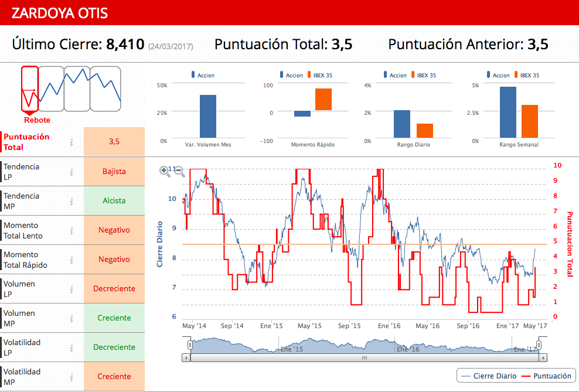This screenshot has height=392, width=579.
Task: Open info icon for Tendencia MP row
Action: [x=71, y=201]
